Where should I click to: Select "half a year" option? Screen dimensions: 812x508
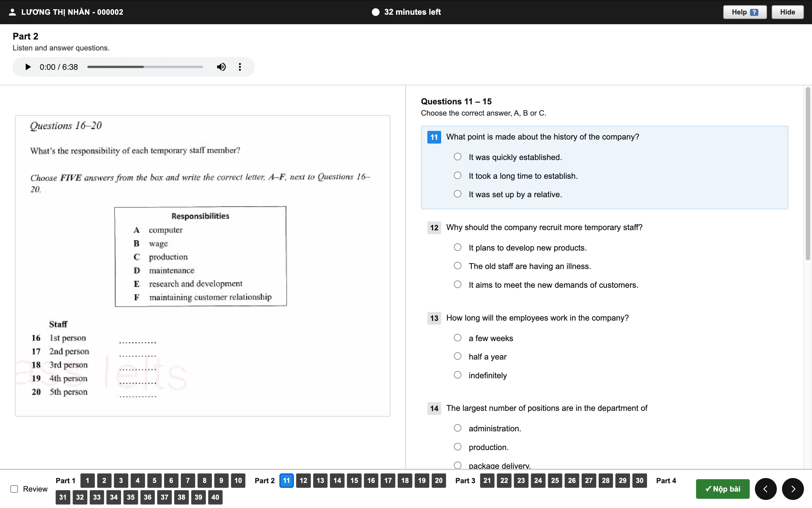pyautogui.click(x=457, y=356)
